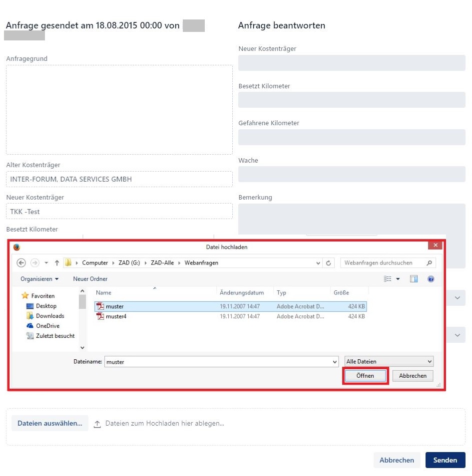
Task: Sort files by Änderungsdatum column header
Action: 241,293
